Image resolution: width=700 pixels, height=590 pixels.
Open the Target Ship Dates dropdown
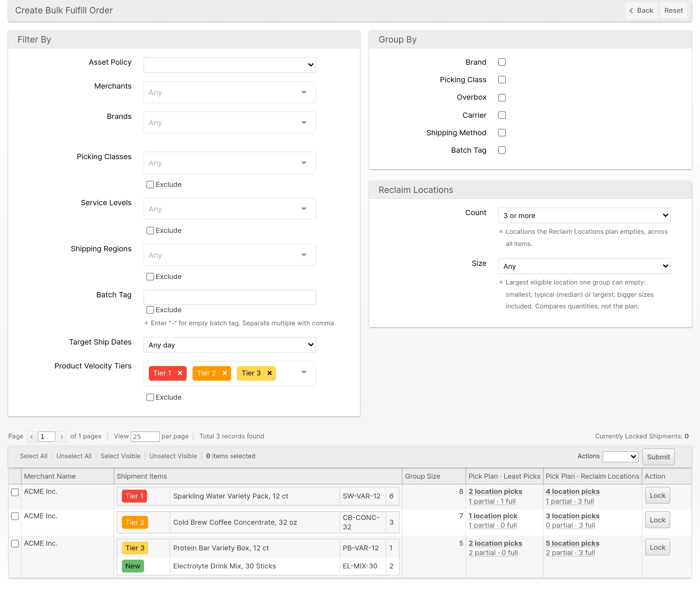point(230,345)
